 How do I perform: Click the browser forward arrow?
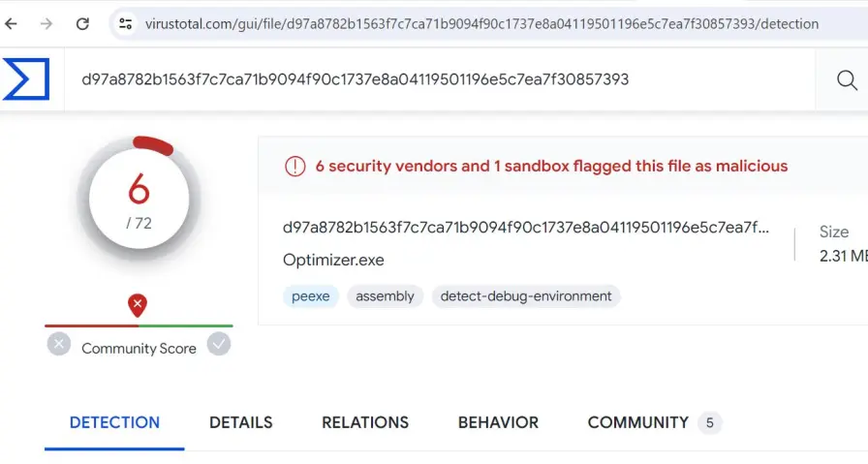tap(46, 24)
